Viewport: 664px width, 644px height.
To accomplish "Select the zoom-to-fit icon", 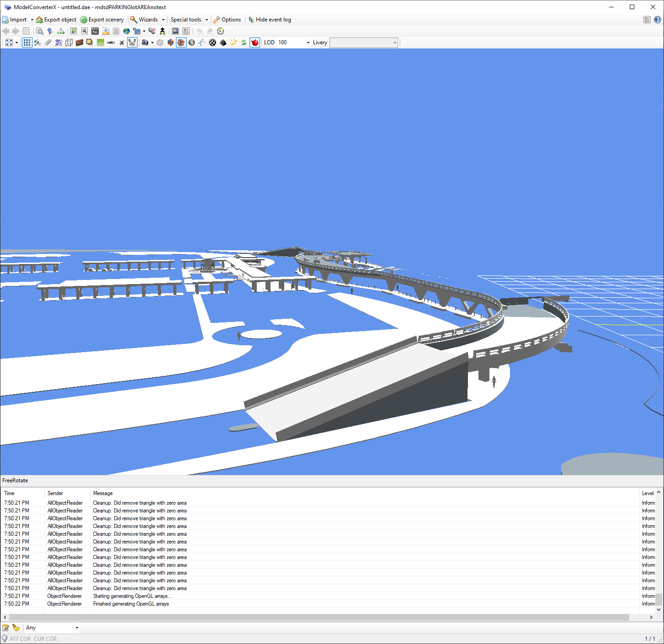I will tap(10, 42).
